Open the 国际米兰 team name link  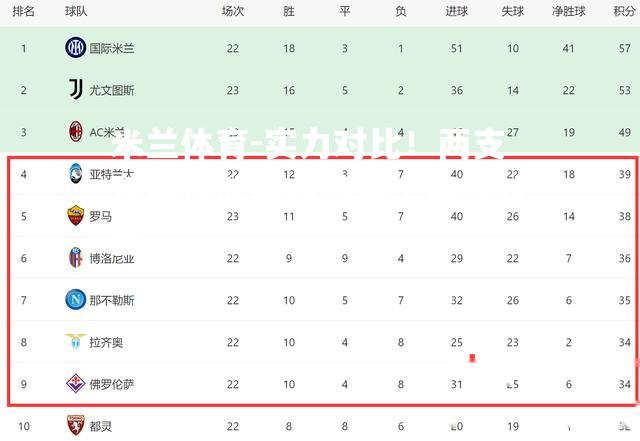click(x=112, y=49)
